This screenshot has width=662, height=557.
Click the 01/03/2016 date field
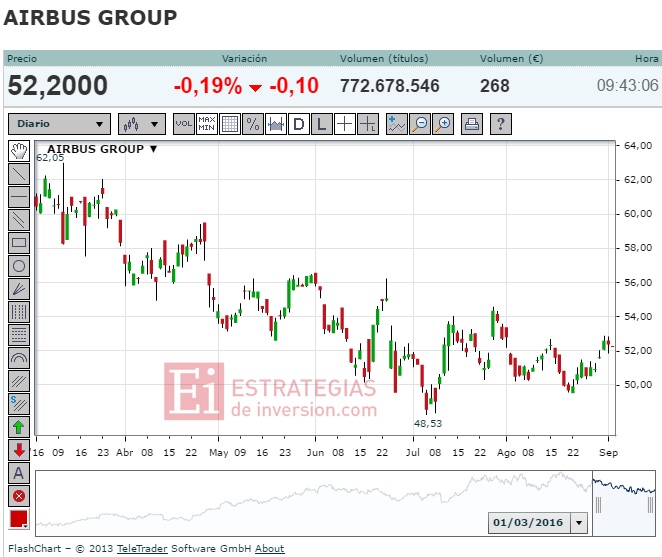tap(529, 523)
